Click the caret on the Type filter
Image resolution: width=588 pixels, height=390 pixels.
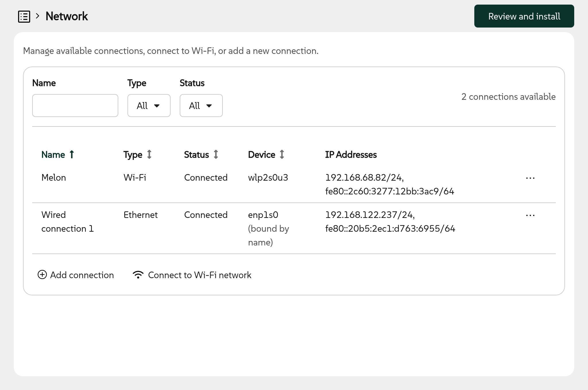click(157, 106)
